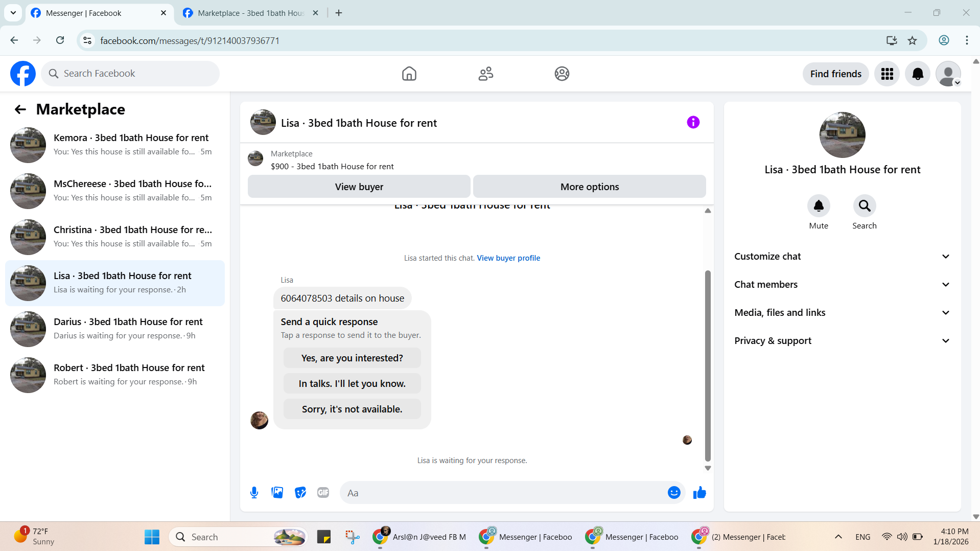Send quick reply 'Sorry, it's not available.'

[352, 409]
